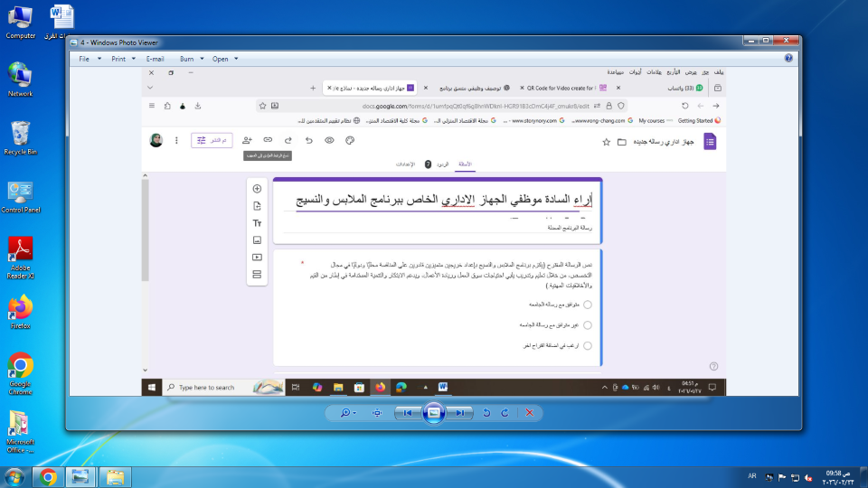Delete the current photo with the red X
This screenshot has height=488, width=868.
tap(530, 412)
